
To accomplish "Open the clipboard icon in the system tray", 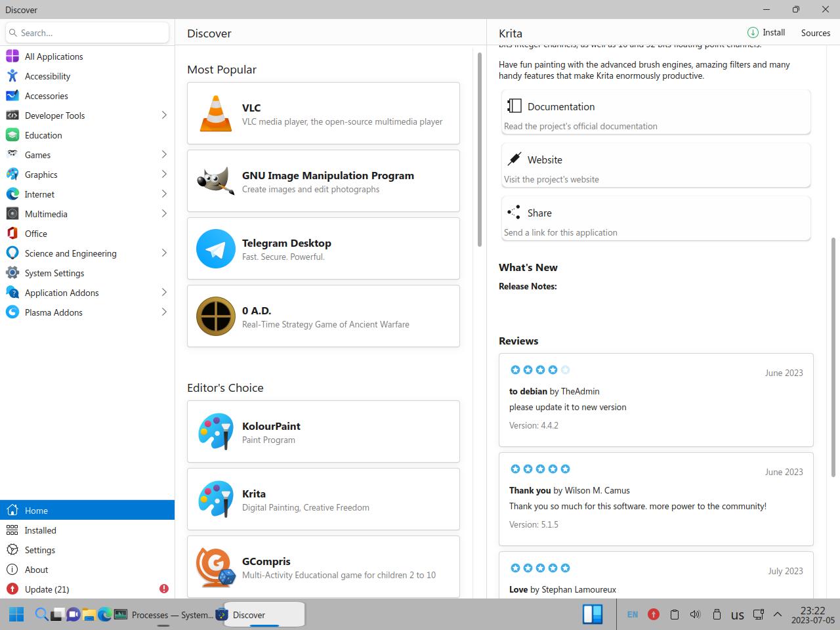I will tap(674, 615).
